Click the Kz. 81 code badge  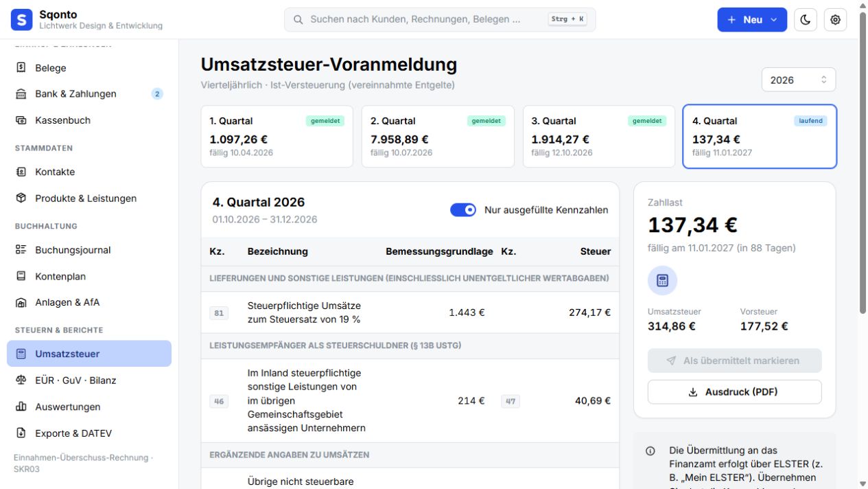coord(219,313)
